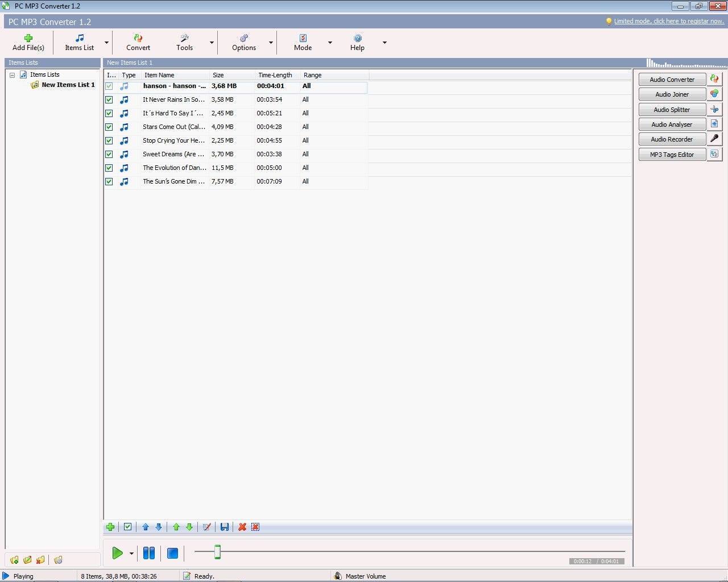
Task: Uncheck 'The Sun's Gone Dim' item
Action: [x=109, y=181]
